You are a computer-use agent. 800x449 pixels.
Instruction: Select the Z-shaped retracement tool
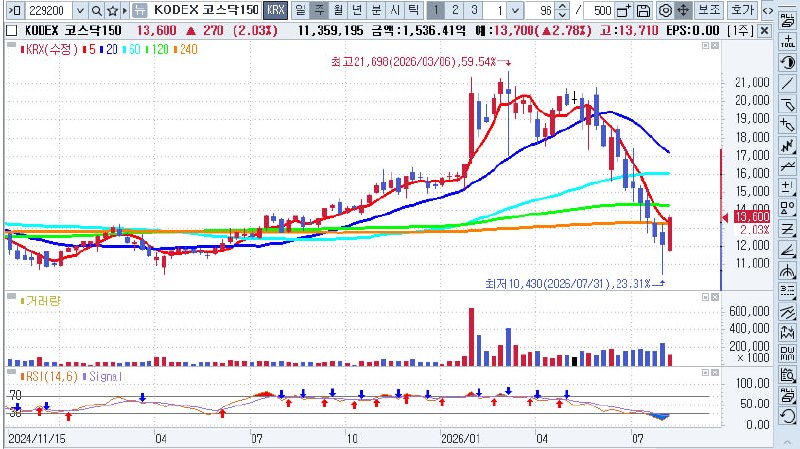click(x=787, y=229)
